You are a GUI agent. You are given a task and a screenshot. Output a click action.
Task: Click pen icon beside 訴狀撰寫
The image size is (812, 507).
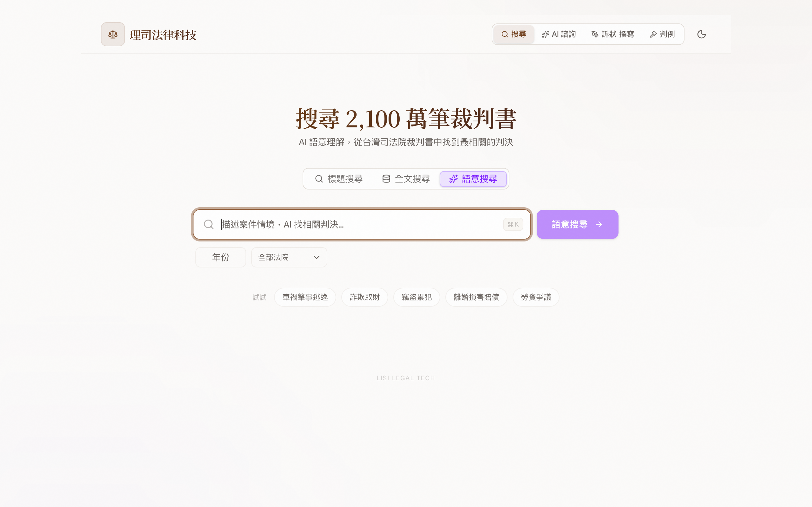pyautogui.click(x=595, y=34)
